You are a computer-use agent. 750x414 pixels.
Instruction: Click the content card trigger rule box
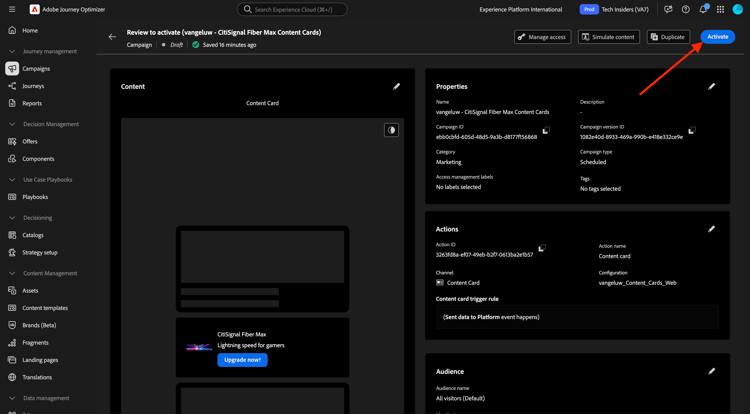[x=577, y=317]
